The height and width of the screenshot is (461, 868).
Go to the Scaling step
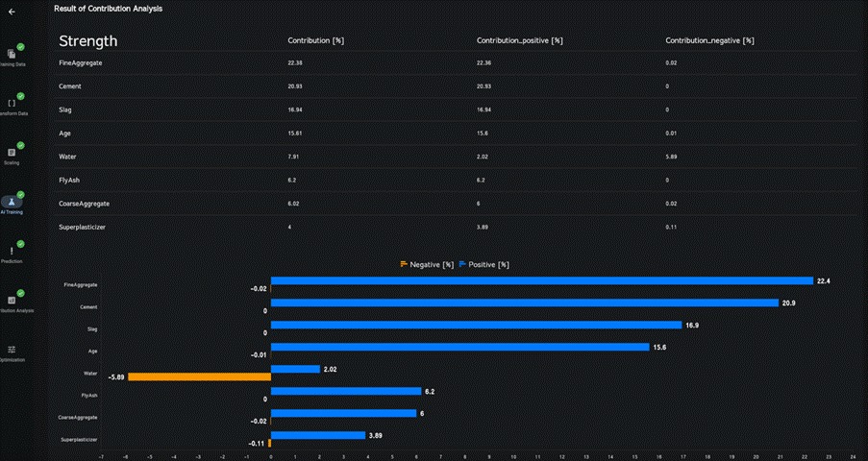tap(12, 153)
